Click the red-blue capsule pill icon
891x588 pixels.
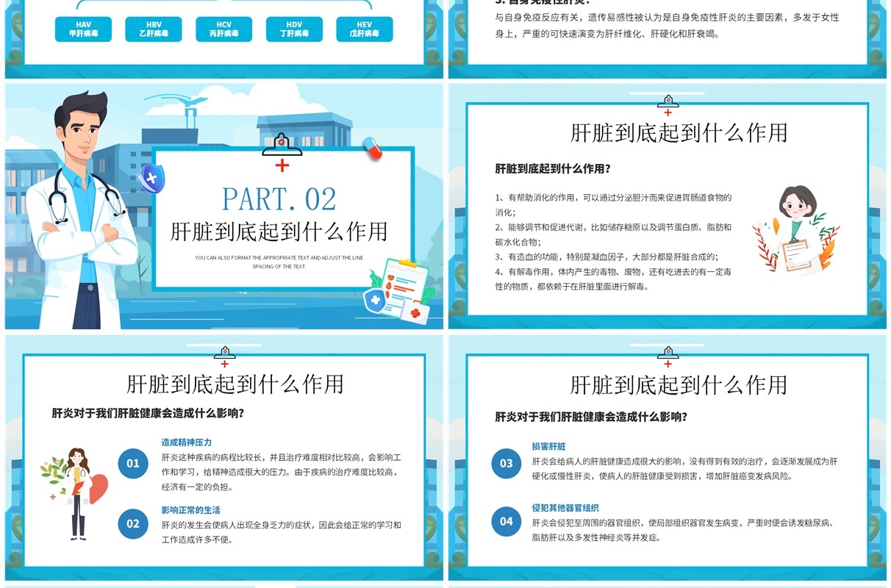372,148
